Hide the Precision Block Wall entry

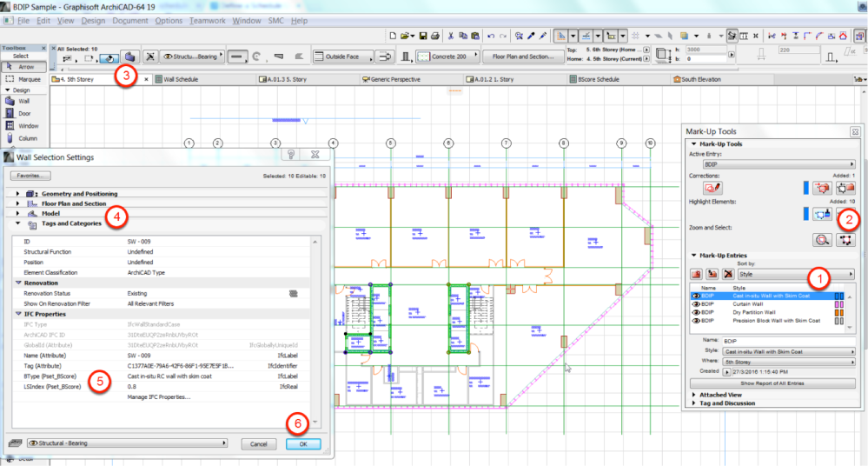(696, 321)
